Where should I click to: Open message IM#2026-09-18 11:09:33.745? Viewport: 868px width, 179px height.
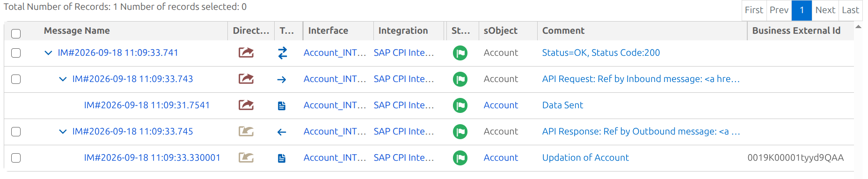(132, 131)
